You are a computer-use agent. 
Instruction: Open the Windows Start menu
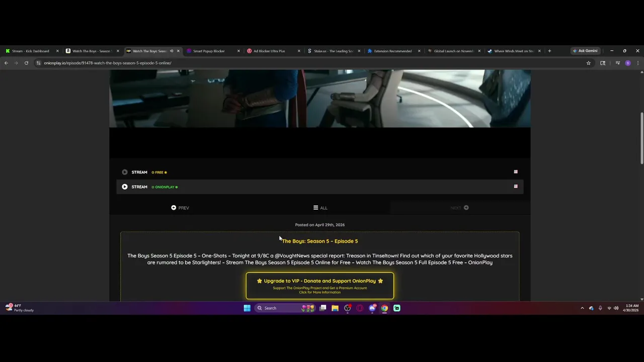[x=247, y=308]
